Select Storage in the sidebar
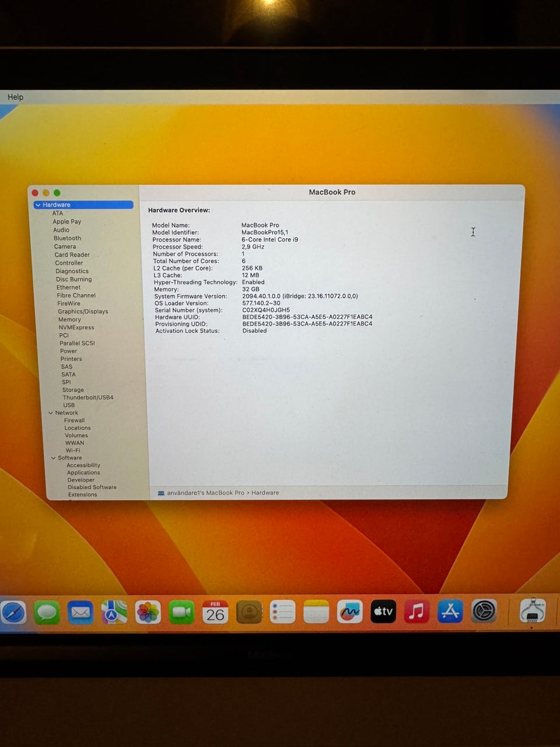560x747 pixels. [73, 390]
